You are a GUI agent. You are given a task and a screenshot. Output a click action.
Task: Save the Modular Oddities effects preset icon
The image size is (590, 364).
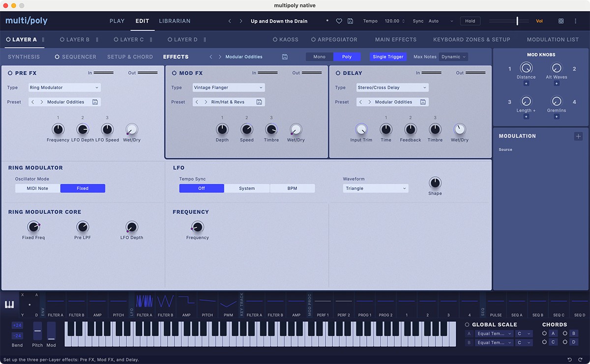coord(285,57)
